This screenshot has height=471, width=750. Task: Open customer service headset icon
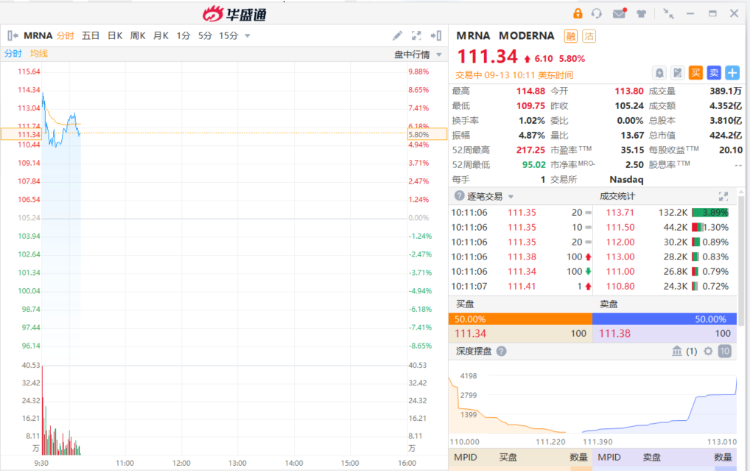[x=596, y=13]
